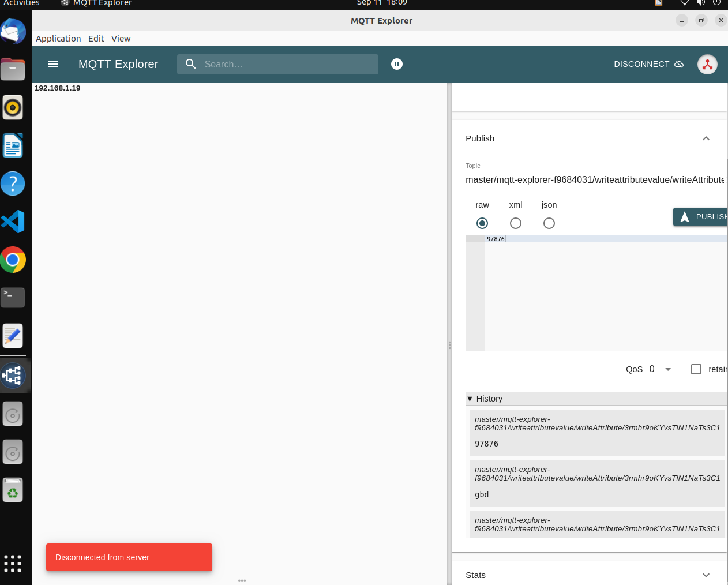Open the hamburger menu in MQTT Explorer
Screen dimensions: 728x585
coord(53,64)
